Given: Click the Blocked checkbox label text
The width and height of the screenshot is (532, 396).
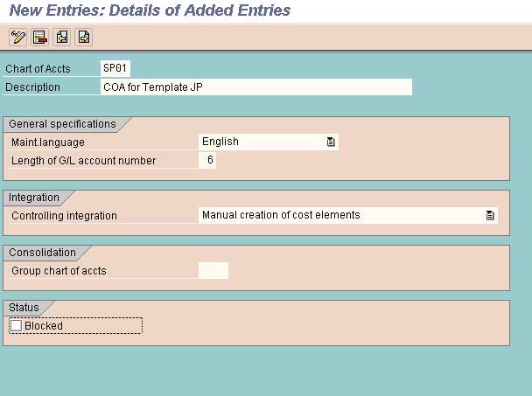Looking at the screenshot, I should [44, 326].
